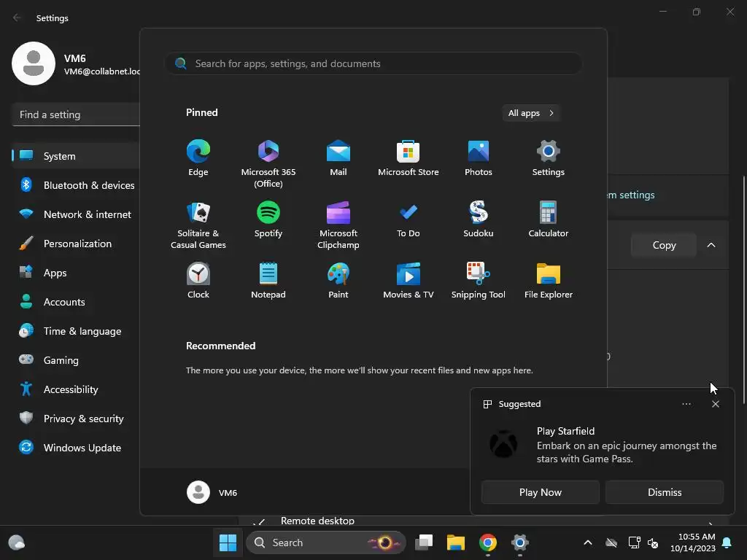Switch to Settings app on the taskbar
The width and height of the screenshot is (747, 560).
pyautogui.click(x=519, y=542)
